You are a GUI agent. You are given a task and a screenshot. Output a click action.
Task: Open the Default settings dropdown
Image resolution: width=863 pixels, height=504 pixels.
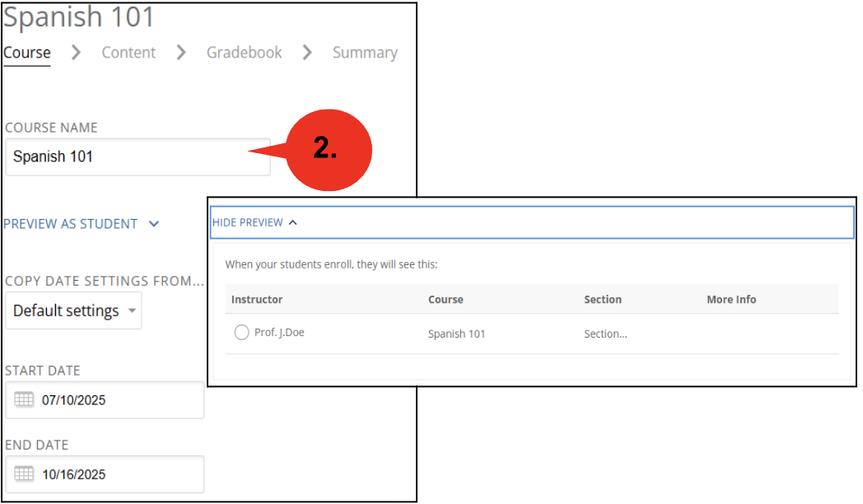74,310
